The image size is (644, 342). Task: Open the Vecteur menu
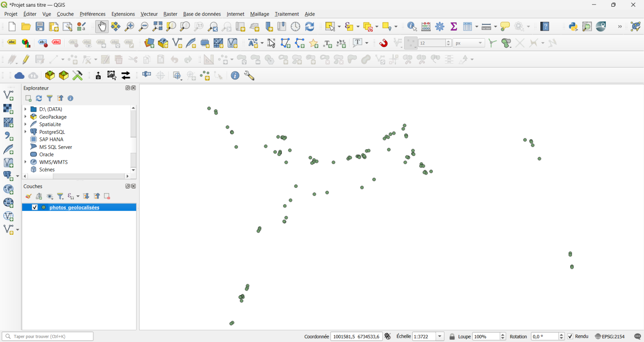[x=149, y=14]
